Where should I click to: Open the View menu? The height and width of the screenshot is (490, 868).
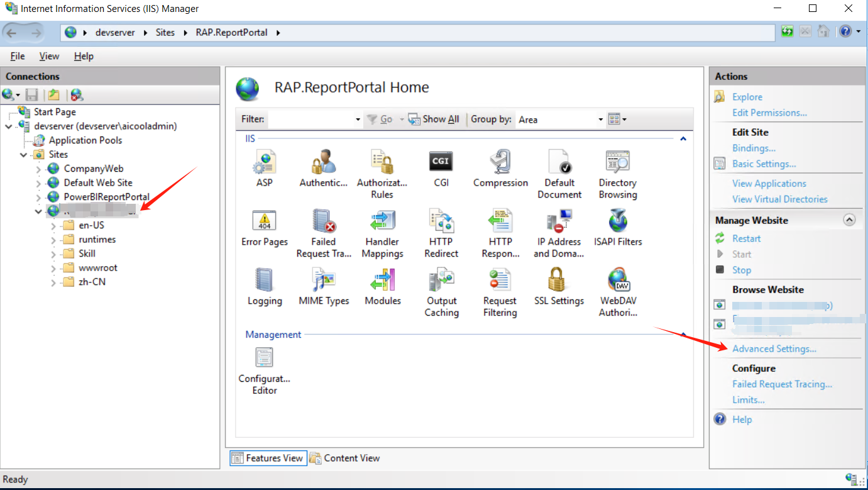(x=49, y=56)
